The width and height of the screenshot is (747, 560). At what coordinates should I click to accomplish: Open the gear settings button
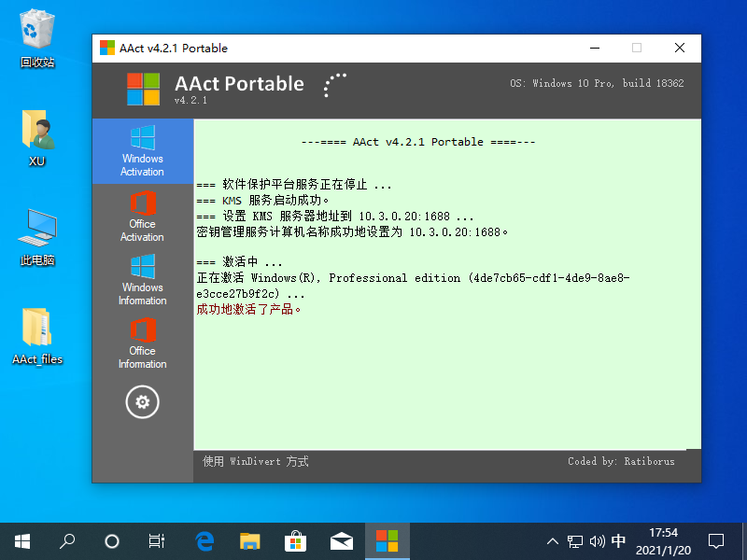(x=143, y=402)
